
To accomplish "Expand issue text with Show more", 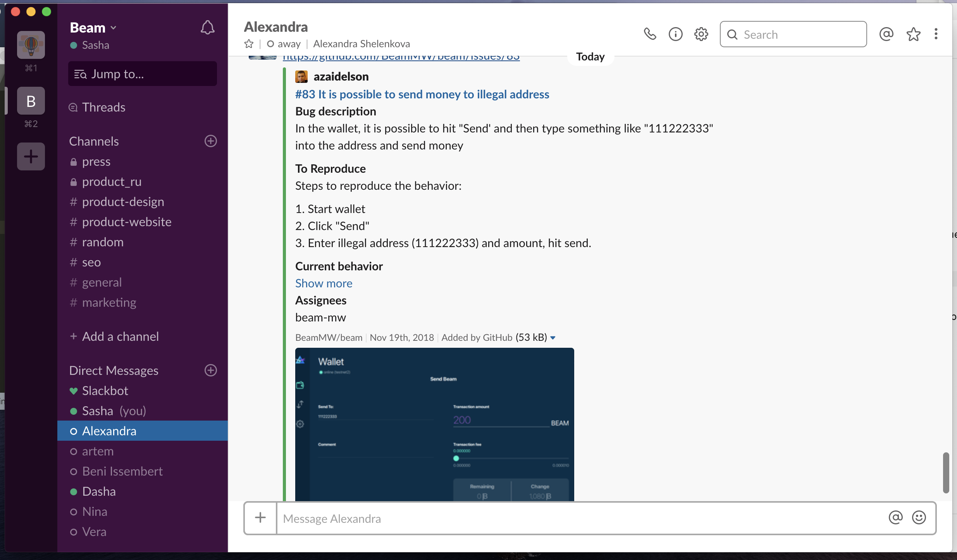I will pyautogui.click(x=324, y=283).
